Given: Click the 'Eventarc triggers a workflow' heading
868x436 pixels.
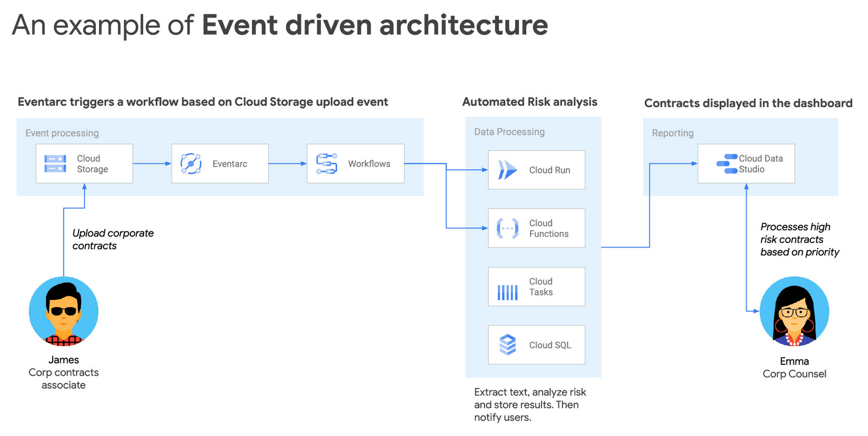Looking at the screenshot, I should (x=203, y=102).
